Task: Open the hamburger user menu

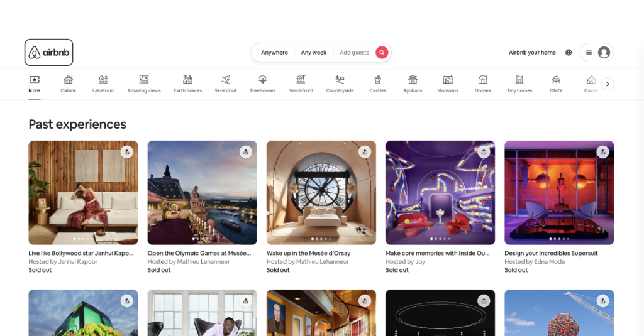Action: (589, 53)
